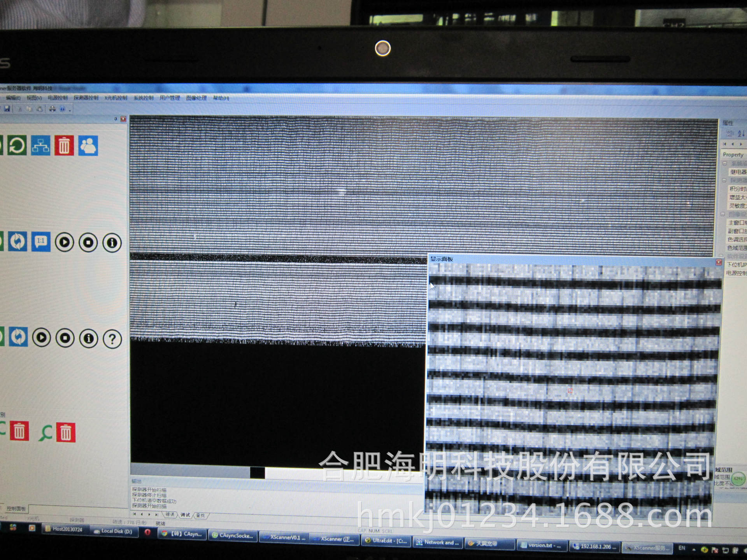This screenshot has height=560, width=747.
Task: Click the green magnifier search icon
Action: 46,432
